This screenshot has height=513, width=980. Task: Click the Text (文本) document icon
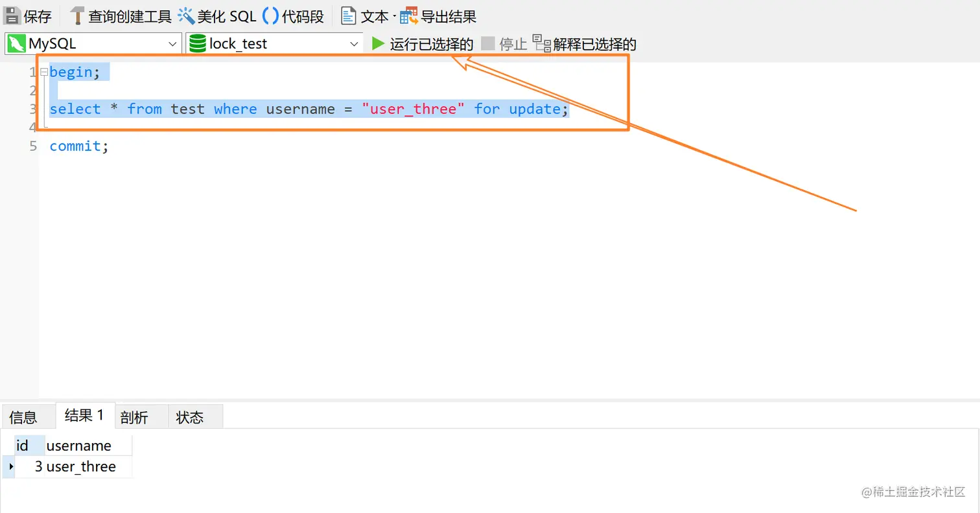pos(349,16)
